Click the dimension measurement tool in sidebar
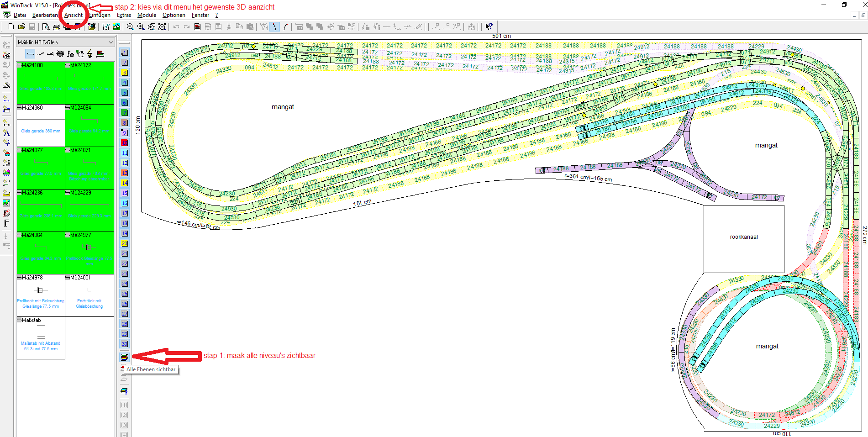This screenshot has width=868, height=437. pos(6,123)
